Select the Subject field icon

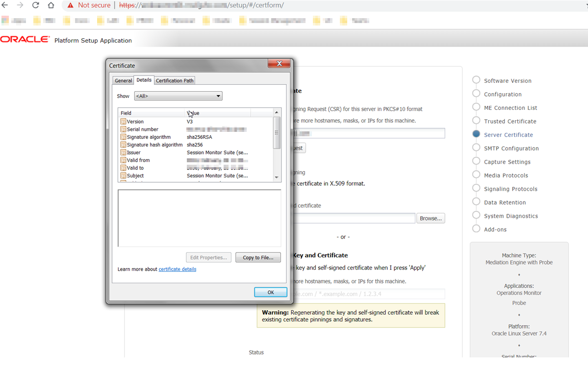point(123,176)
